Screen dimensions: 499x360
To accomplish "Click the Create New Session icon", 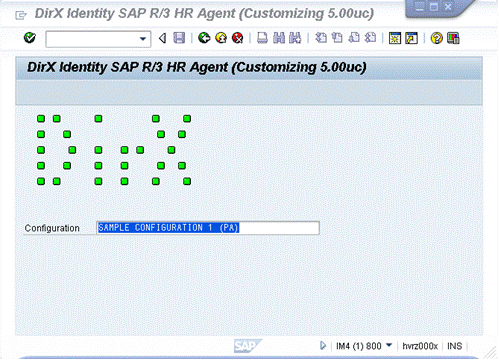I will tap(395, 38).
